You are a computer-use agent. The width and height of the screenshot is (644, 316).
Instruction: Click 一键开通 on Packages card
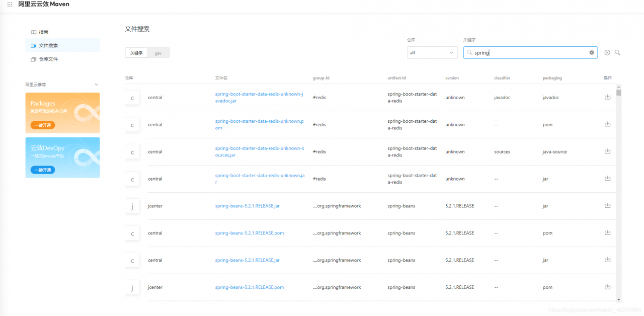click(43, 125)
